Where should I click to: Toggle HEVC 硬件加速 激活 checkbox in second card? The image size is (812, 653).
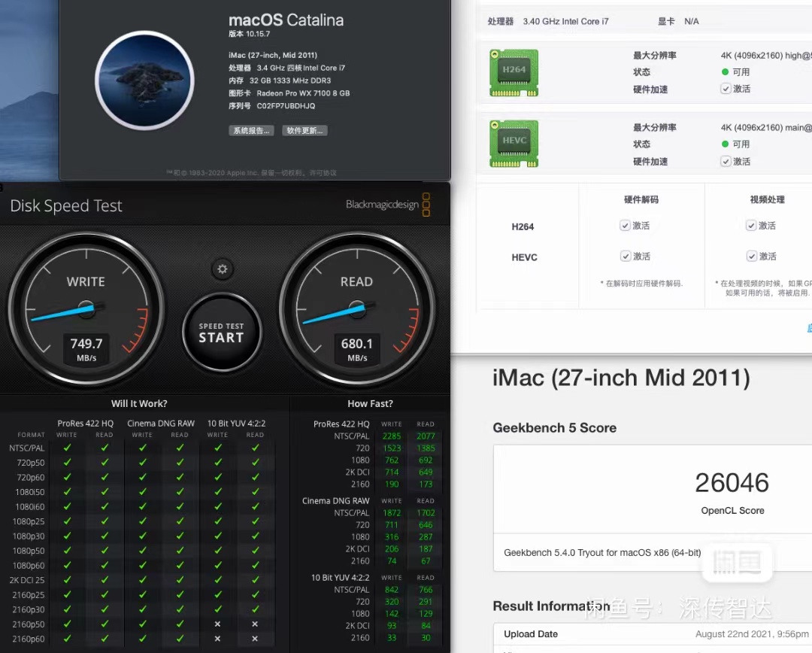tap(726, 161)
